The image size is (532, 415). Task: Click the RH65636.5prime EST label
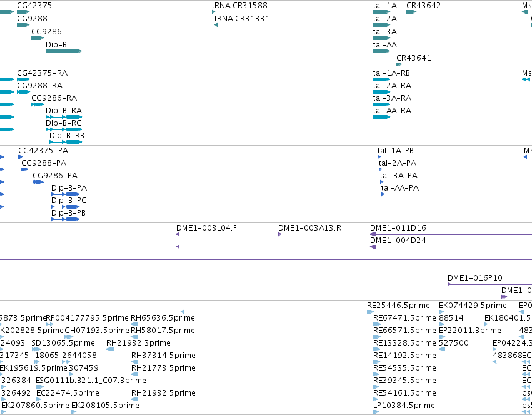[x=163, y=318]
